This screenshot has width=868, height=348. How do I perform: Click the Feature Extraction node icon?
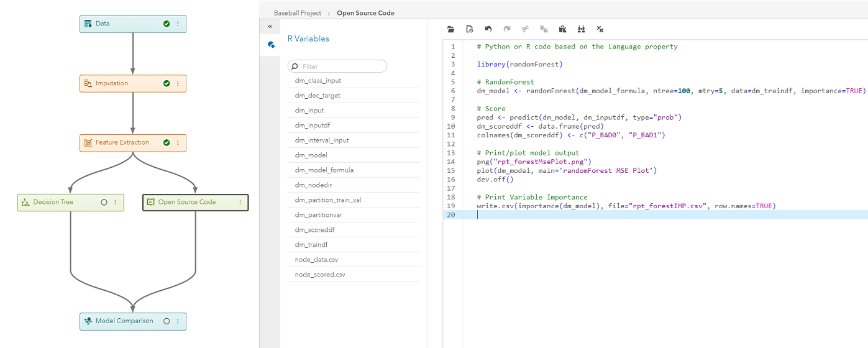[88, 143]
